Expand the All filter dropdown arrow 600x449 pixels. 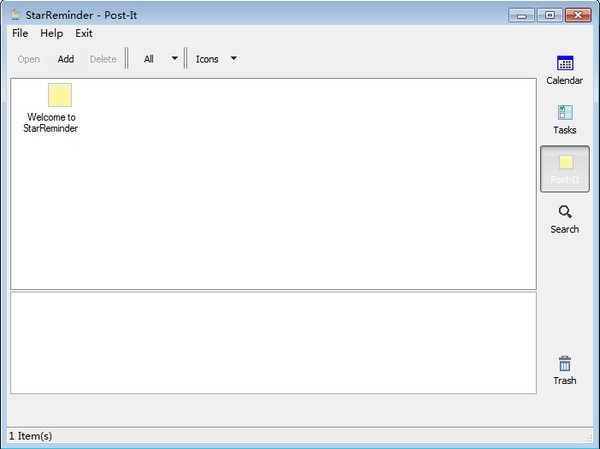(x=175, y=59)
